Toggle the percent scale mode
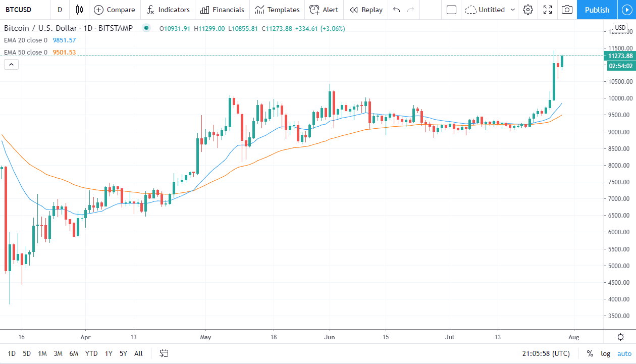 pyautogui.click(x=590, y=353)
